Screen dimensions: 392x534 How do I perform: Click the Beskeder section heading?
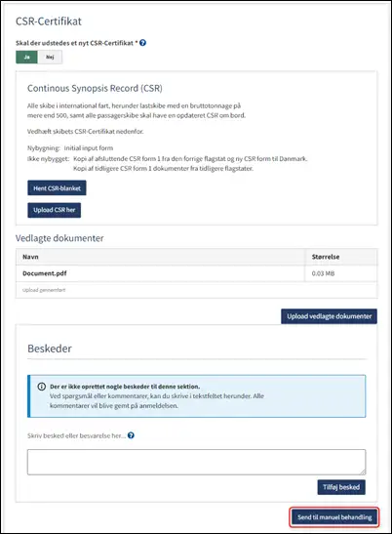(50, 349)
